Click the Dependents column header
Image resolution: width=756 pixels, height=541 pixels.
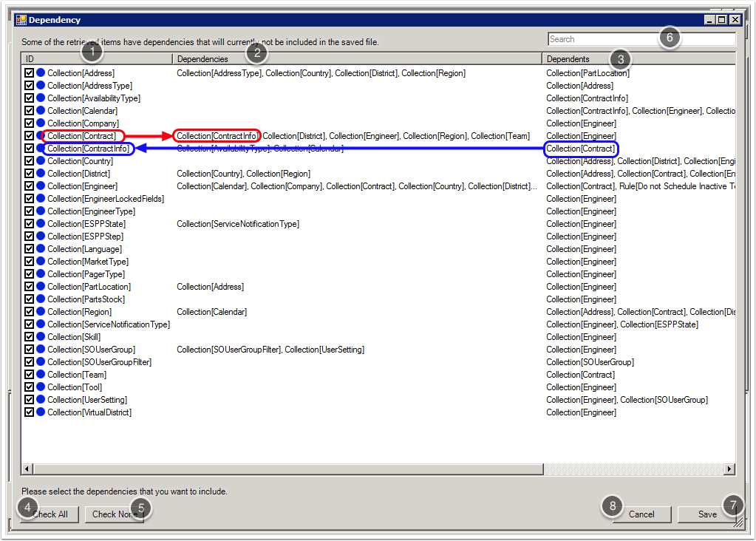638,58
